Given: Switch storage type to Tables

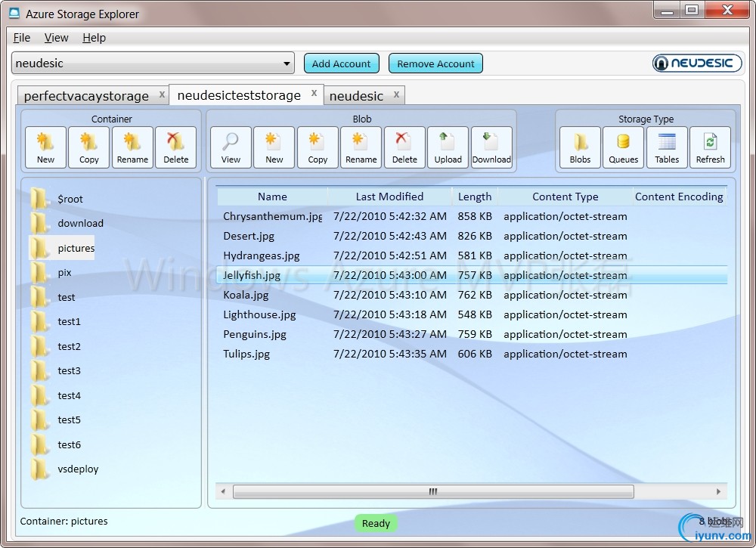Looking at the screenshot, I should (667, 147).
